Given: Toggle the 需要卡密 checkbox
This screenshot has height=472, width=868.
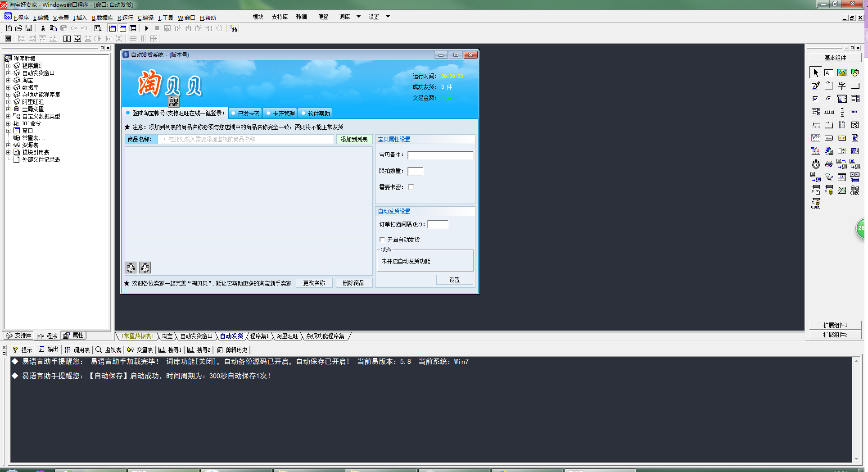Looking at the screenshot, I should [x=411, y=187].
